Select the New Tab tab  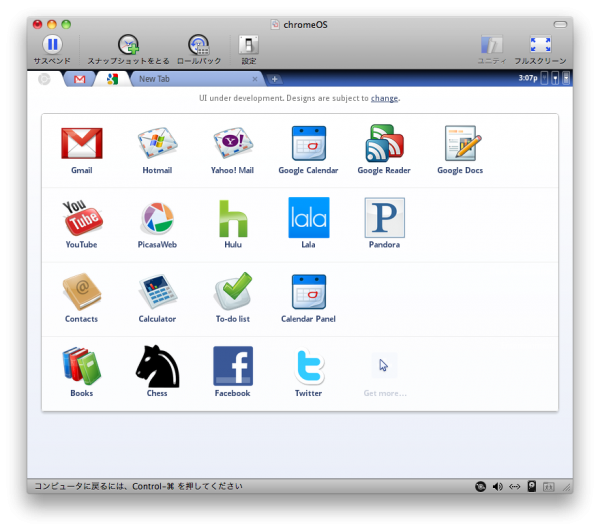(197, 79)
